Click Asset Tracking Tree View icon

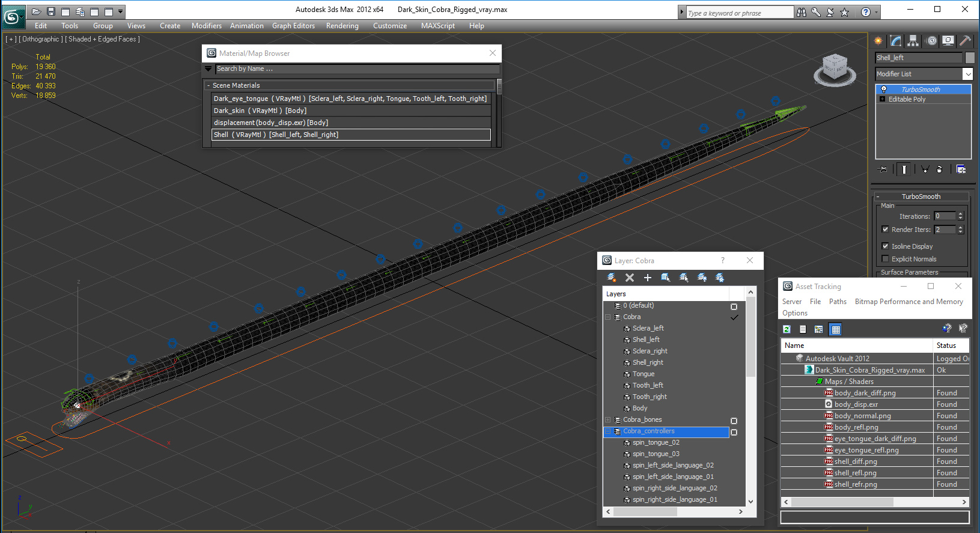818,329
